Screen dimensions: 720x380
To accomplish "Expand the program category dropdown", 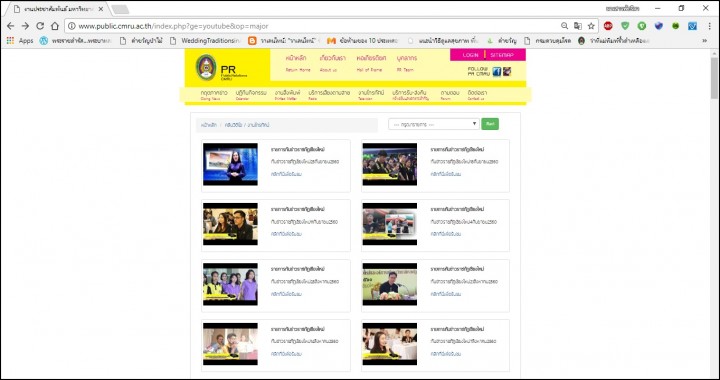I will 433,124.
